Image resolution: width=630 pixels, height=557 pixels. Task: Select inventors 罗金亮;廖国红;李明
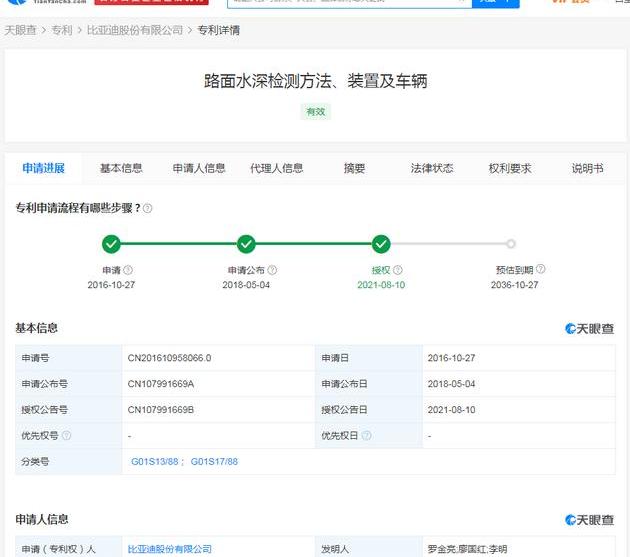467,549
